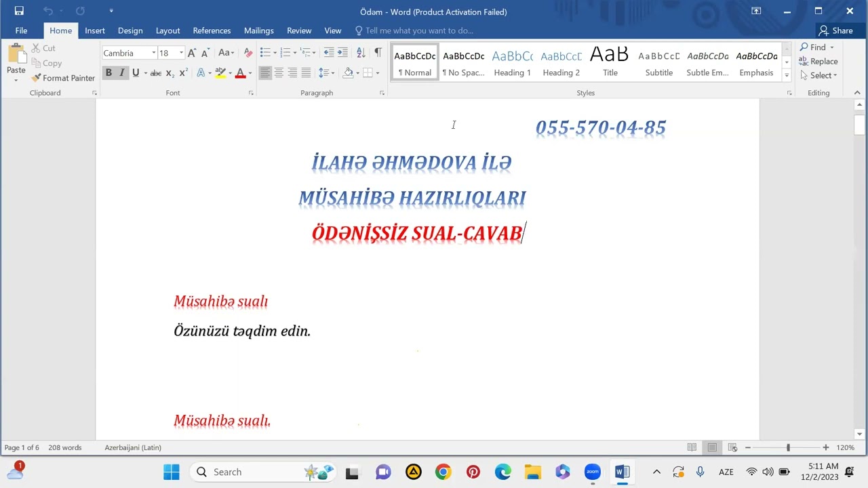Insert a bulleted list
Screen dimensions: 868x488
point(264,53)
